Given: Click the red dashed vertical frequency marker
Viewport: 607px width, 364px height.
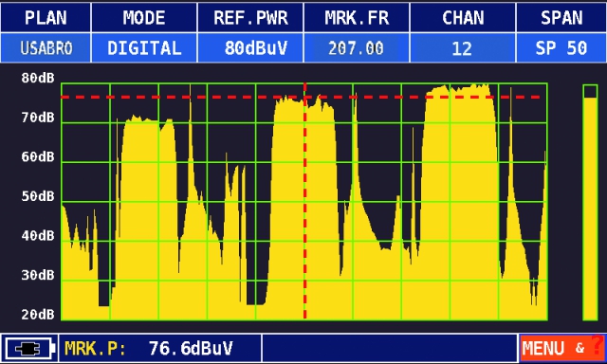Looking at the screenshot, I should click(x=305, y=201).
